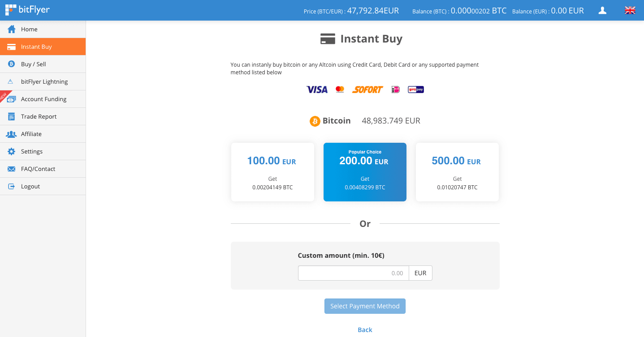
Task: Click the 'Or' separator text
Action: click(365, 224)
